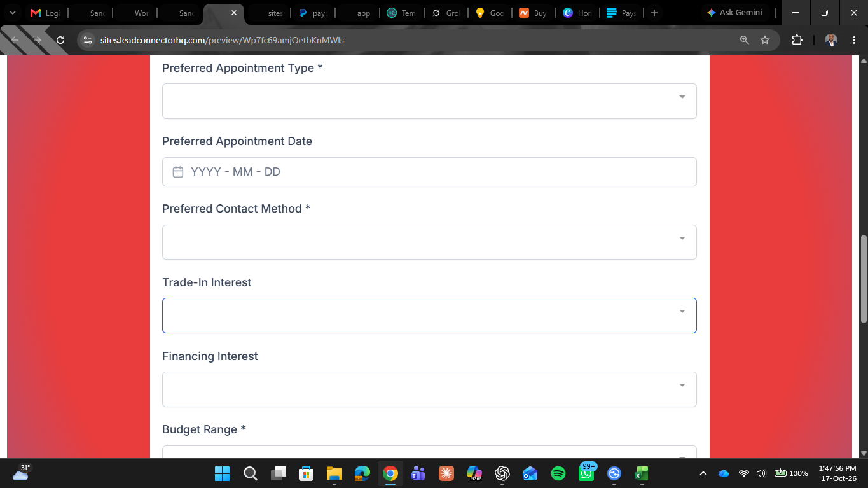Expand the Preferred Appointment Type dropdown
Screen dimensions: 868x488
coord(429,101)
